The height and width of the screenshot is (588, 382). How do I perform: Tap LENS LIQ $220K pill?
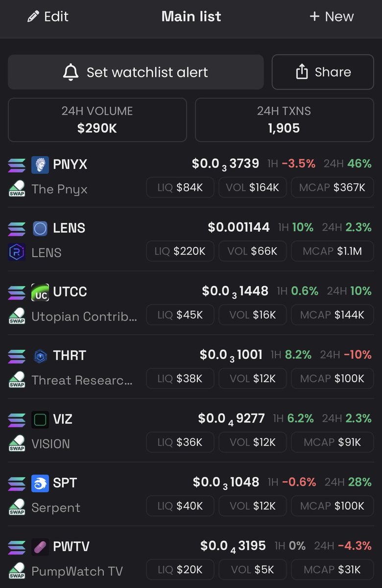click(180, 251)
